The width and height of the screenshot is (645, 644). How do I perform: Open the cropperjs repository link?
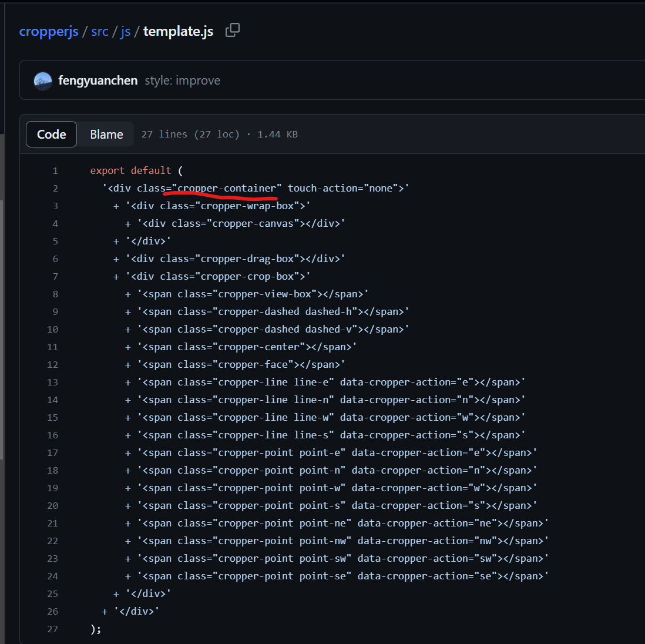(48, 31)
